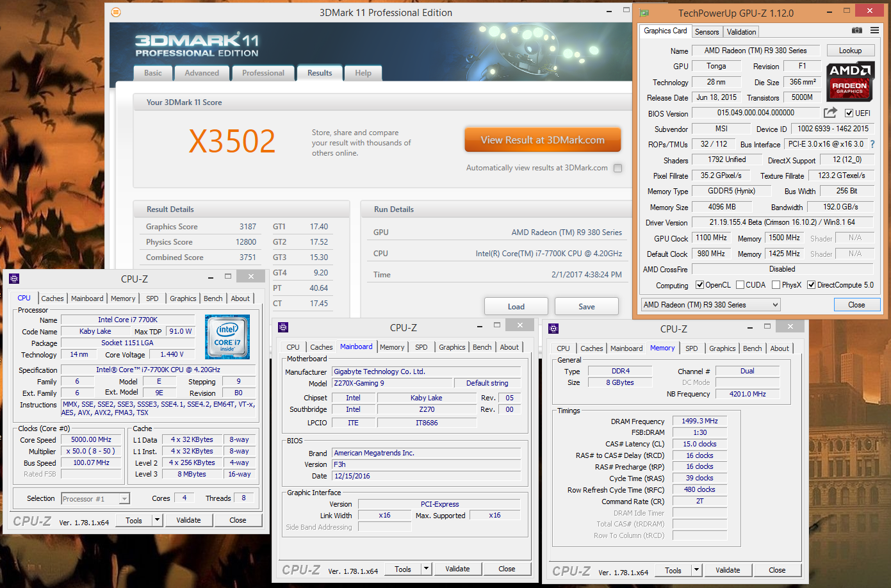
Task: Toggle the DirectCompute 5.0 checkbox
Action: pos(811,285)
